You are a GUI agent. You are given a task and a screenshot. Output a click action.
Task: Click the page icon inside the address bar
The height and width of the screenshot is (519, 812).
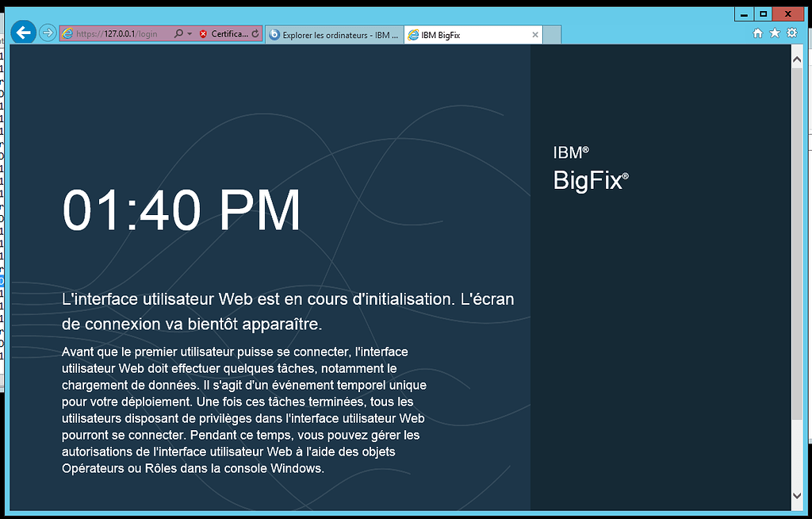coord(69,33)
